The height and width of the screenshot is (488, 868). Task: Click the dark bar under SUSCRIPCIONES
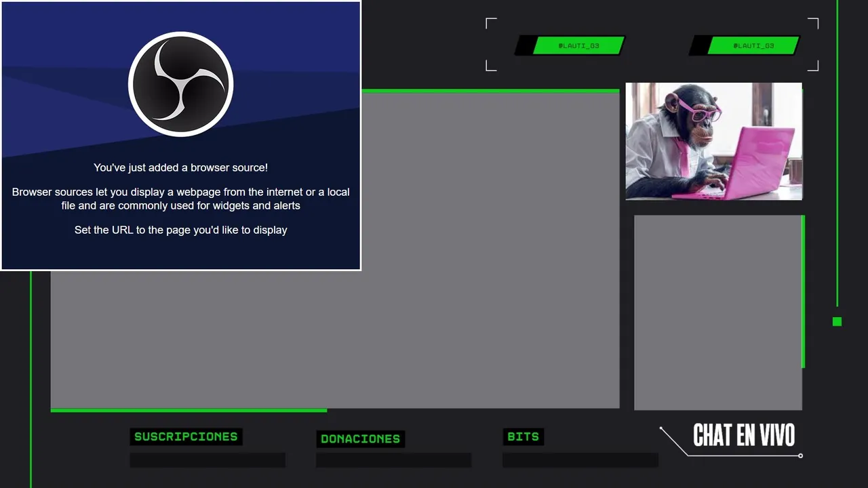click(x=208, y=460)
